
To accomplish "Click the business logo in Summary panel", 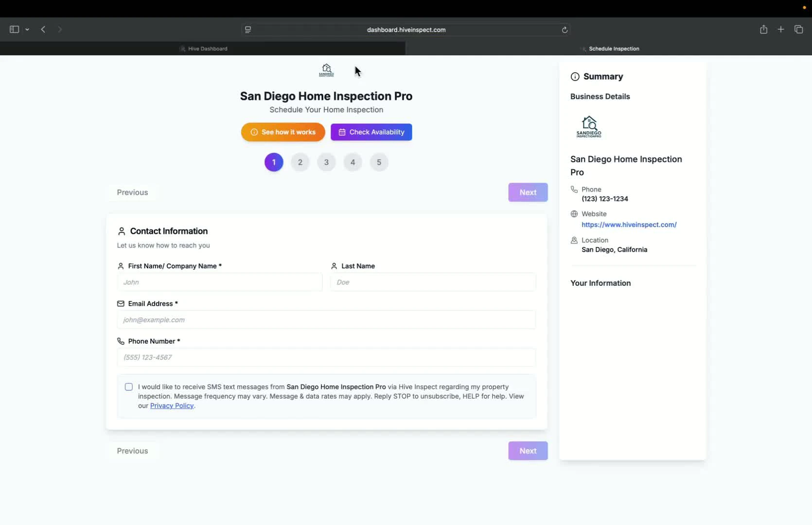I will tap(589, 127).
